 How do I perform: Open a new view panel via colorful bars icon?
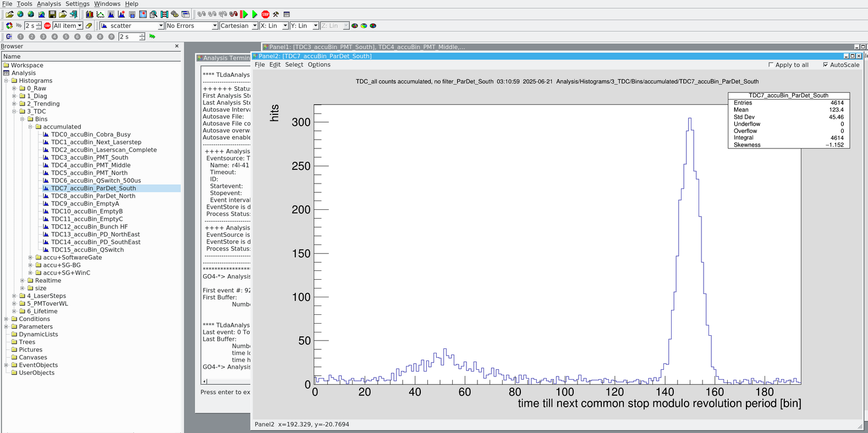pos(90,14)
